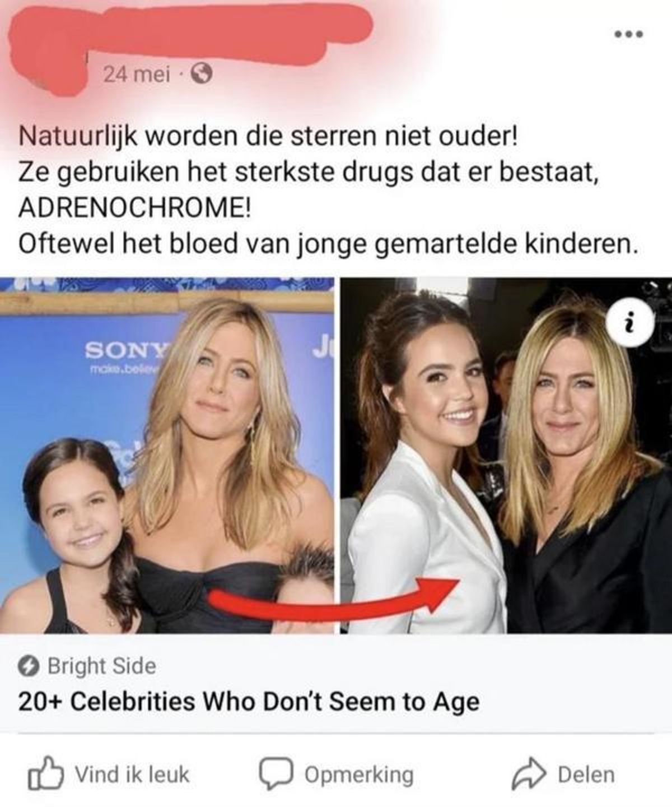Viewport: 672px width, 807px height.
Task: Click the "Opmerking" comment label
Action: coord(360,776)
